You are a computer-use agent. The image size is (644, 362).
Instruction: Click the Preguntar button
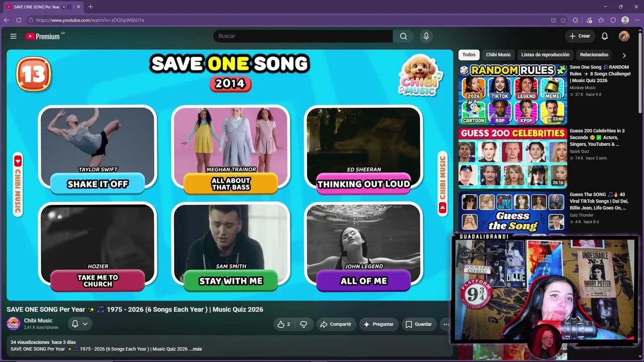point(378,324)
